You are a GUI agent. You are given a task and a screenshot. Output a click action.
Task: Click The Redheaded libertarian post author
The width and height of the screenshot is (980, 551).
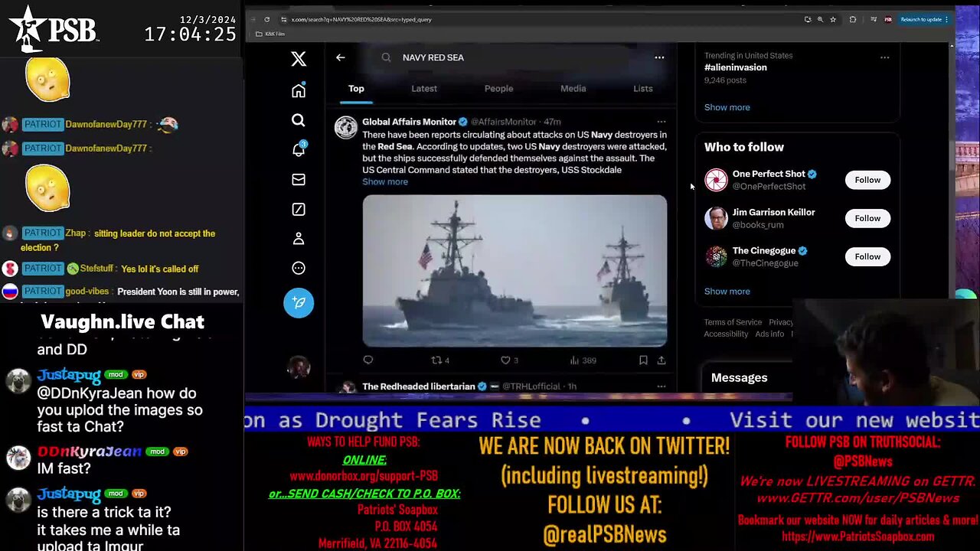(419, 386)
